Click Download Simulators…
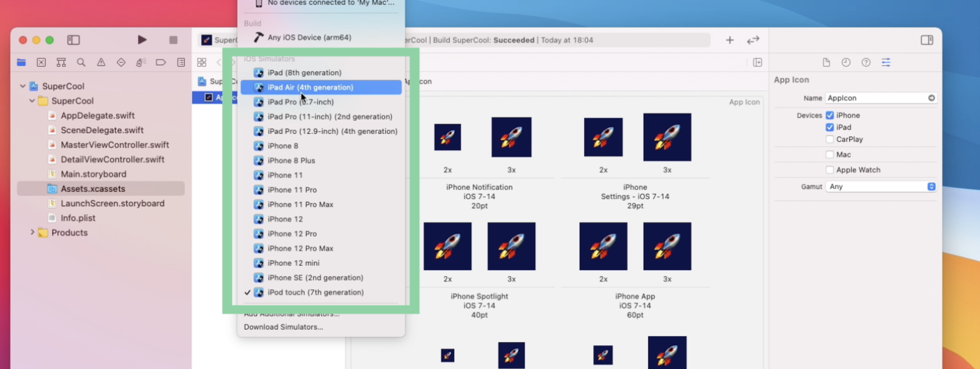The width and height of the screenshot is (980, 369). click(321, 327)
